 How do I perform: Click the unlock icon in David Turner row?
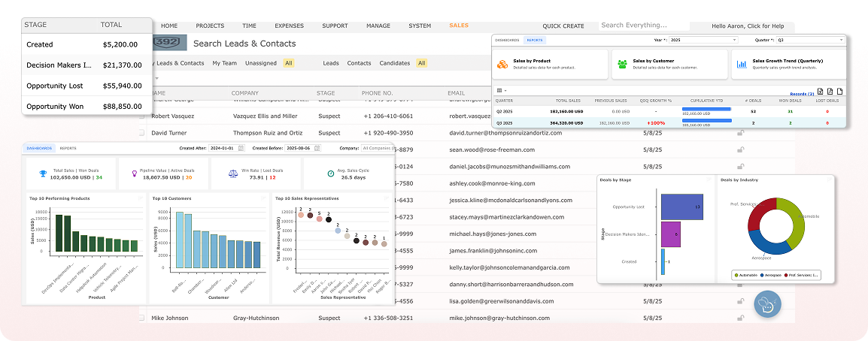coord(740,133)
